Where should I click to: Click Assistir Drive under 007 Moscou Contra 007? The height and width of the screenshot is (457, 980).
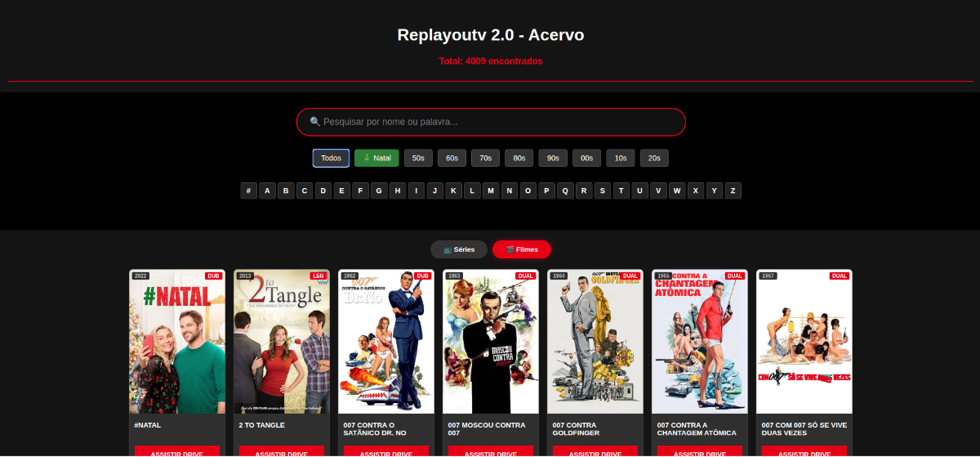491,452
